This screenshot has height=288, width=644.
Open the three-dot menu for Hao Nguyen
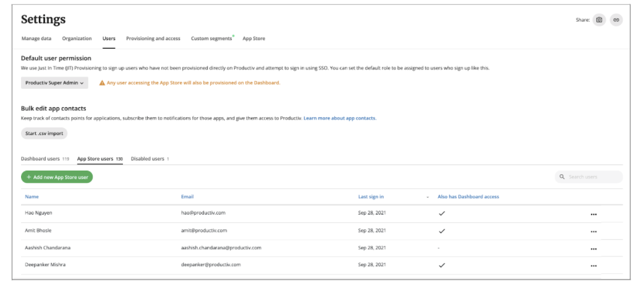coord(593,214)
